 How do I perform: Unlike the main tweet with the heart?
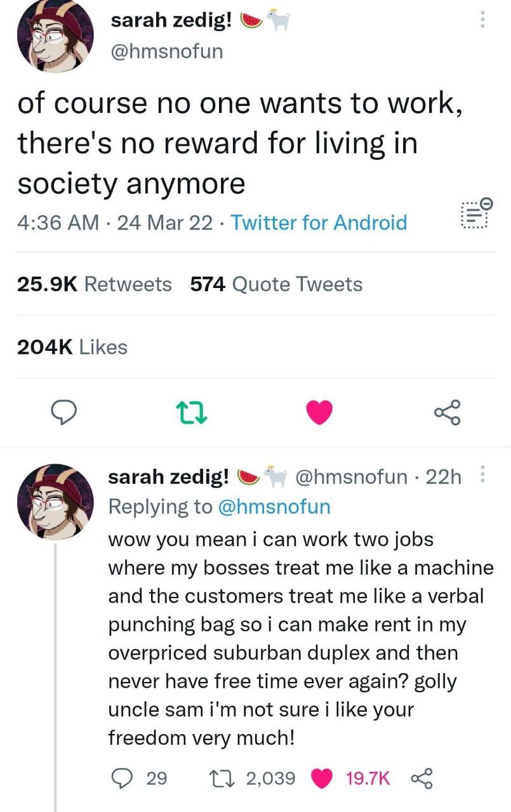pyautogui.click(x=319, y=413)
